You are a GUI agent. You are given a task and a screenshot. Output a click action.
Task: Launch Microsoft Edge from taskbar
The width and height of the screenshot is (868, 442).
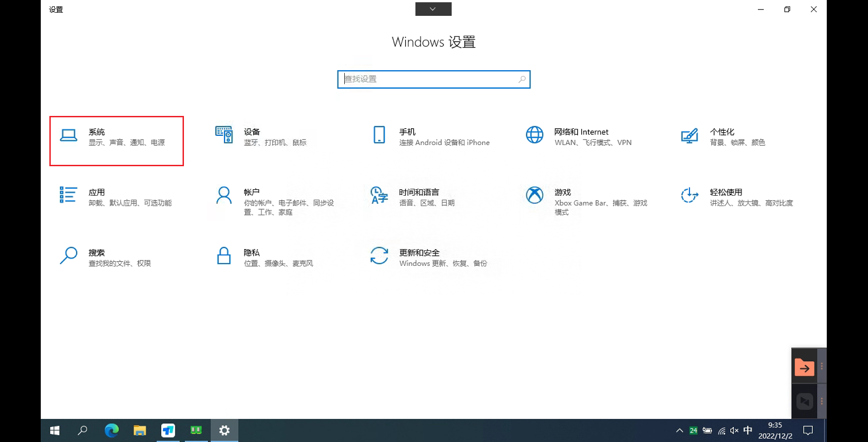click(111, 430)
